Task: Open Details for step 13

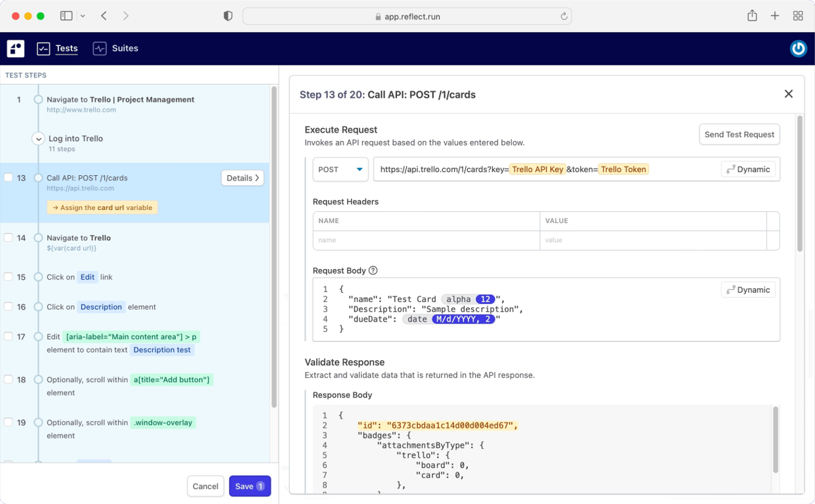Action: tap(242, 178)
